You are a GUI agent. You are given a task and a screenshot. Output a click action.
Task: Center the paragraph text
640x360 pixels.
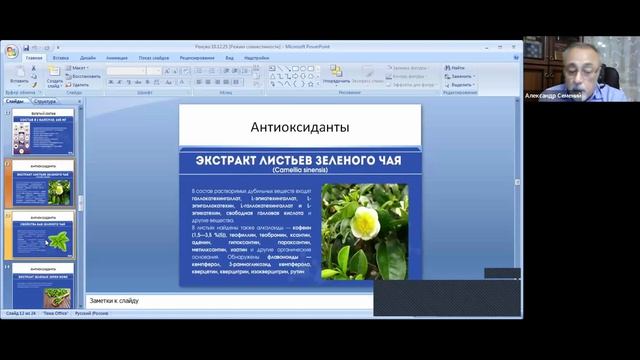(x=208, y=82)
